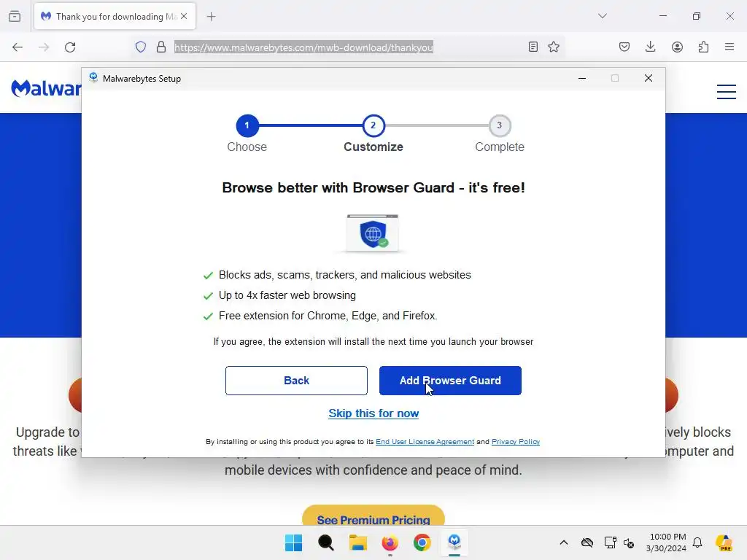Close the Thank you for downloading tab
The height and width of the screenshot is (560, 747).
pyautogui.click(x=184, y=16)
